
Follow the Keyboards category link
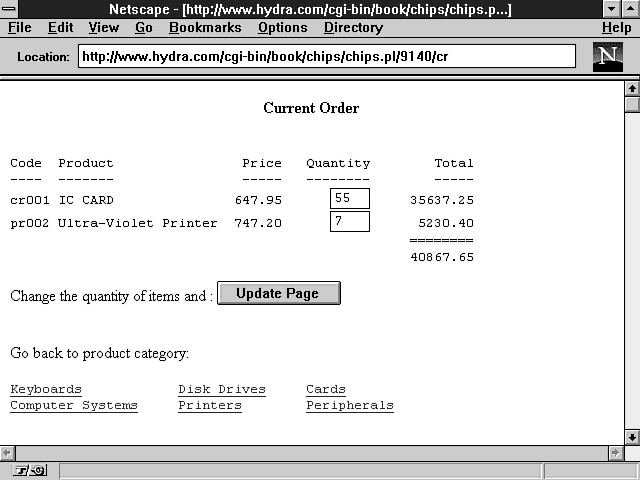pyautogui.click(x=46, y=389)
